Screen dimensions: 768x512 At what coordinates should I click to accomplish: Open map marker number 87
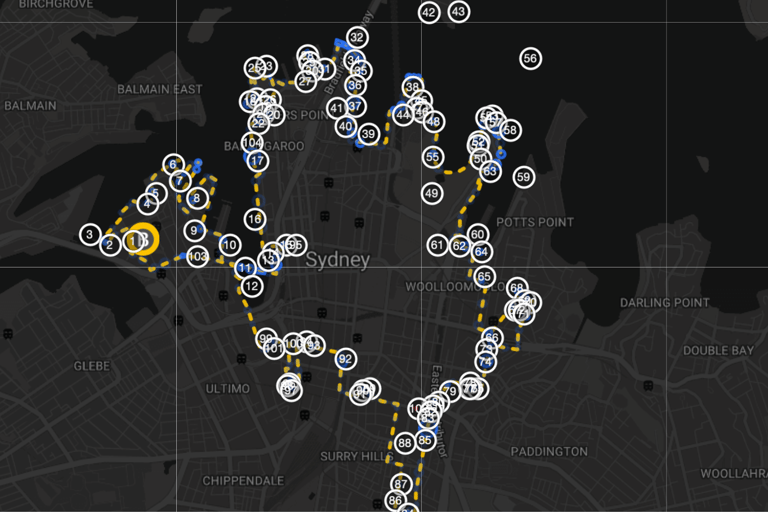tap(401, 484)
